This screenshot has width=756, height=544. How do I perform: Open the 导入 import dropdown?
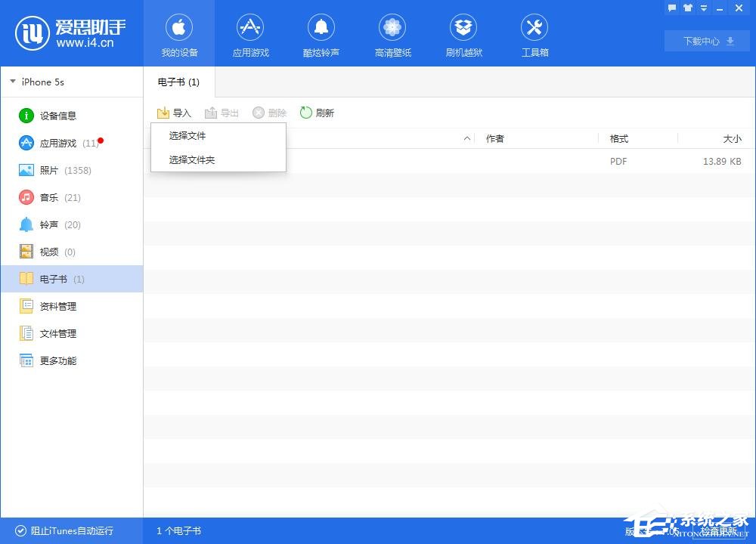click(x=174, y=112)
